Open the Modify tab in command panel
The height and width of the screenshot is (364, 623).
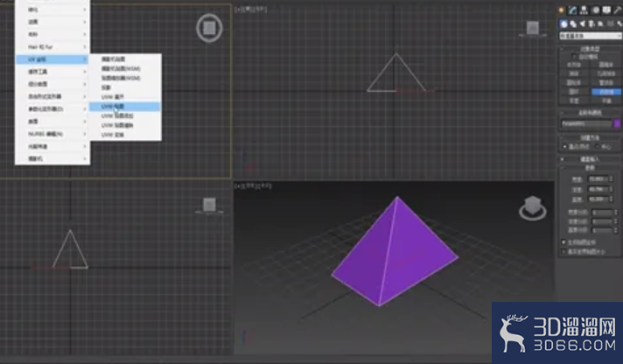(x=572, y=10)
